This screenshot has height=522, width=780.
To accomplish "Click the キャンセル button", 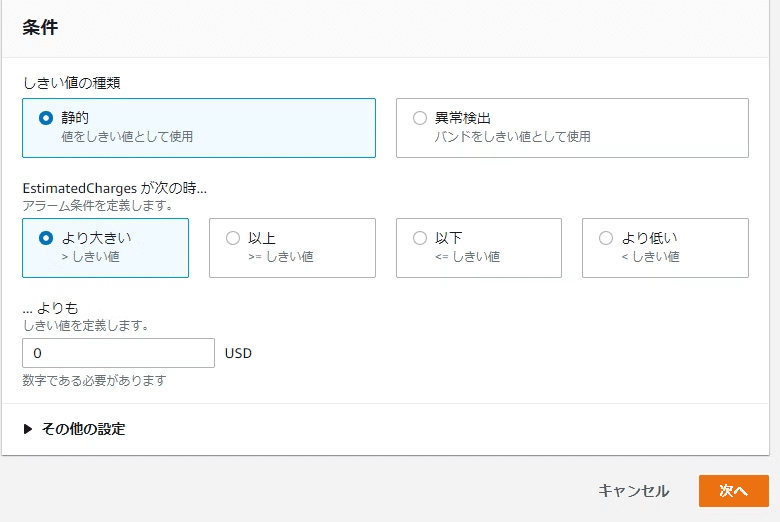I will click(634, 491).
